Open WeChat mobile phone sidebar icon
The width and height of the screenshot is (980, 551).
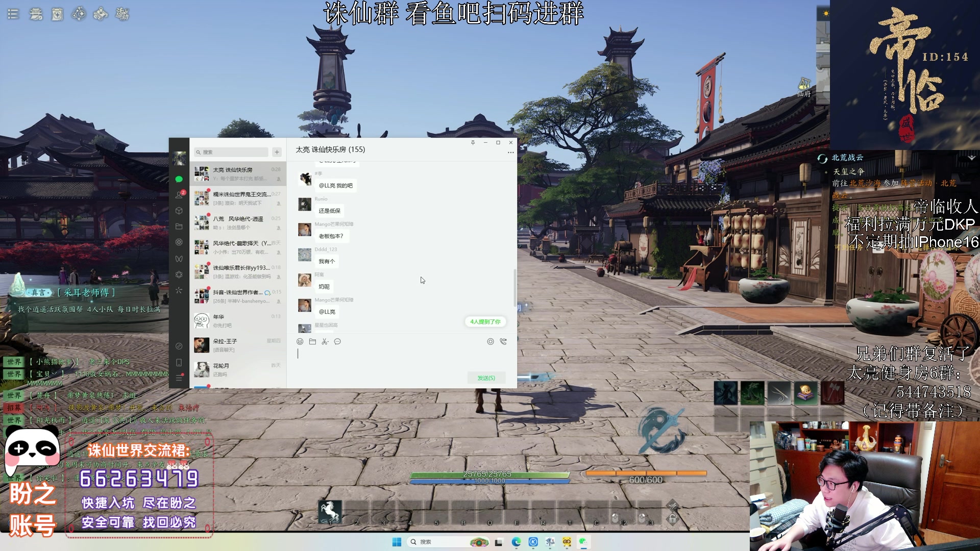179,362
